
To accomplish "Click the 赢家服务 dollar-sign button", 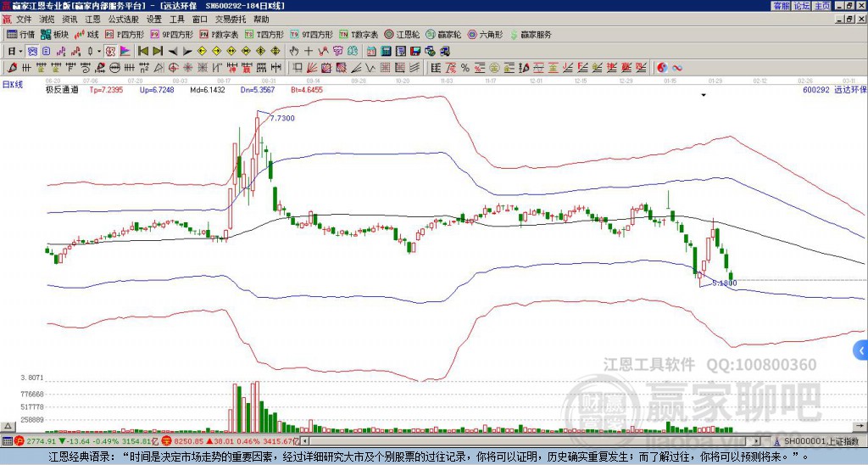I will point(531,34).
